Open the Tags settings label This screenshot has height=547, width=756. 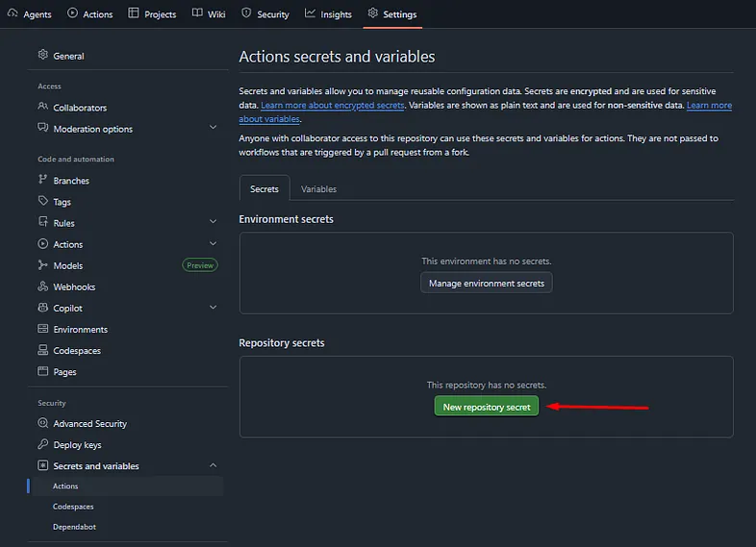pyautogui.click(x=63, y=202)
